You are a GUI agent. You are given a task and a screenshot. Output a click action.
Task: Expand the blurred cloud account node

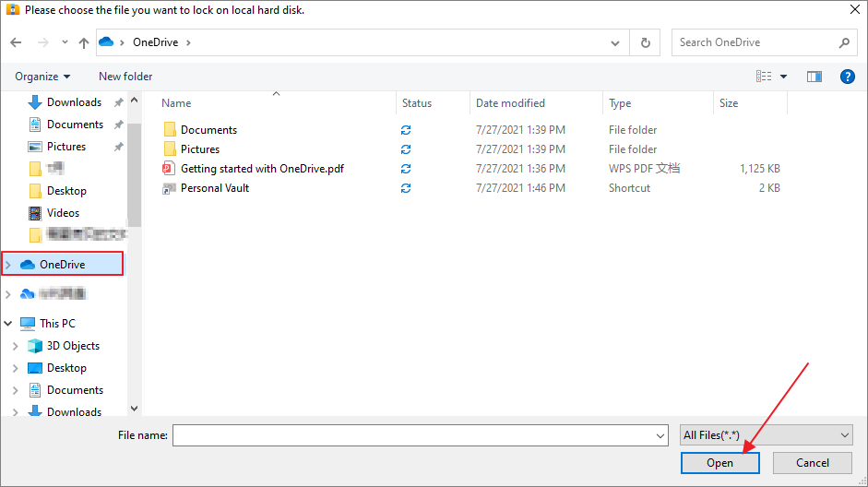coord(8,294)
